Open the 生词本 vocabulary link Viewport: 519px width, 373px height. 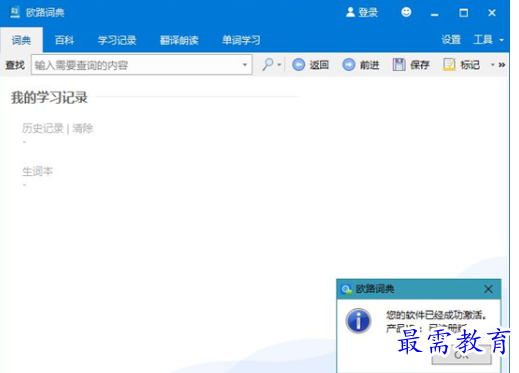pyautogui.click(x=37, y=171)
